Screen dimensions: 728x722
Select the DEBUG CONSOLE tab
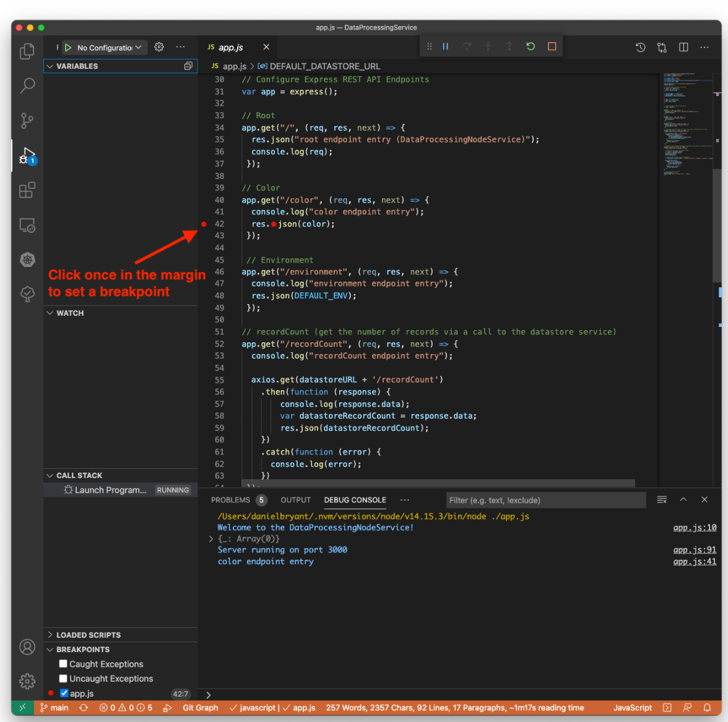click(355, 500)
